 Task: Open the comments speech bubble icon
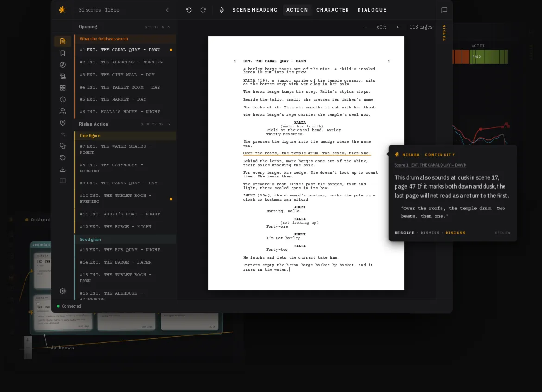click(444, 10)
